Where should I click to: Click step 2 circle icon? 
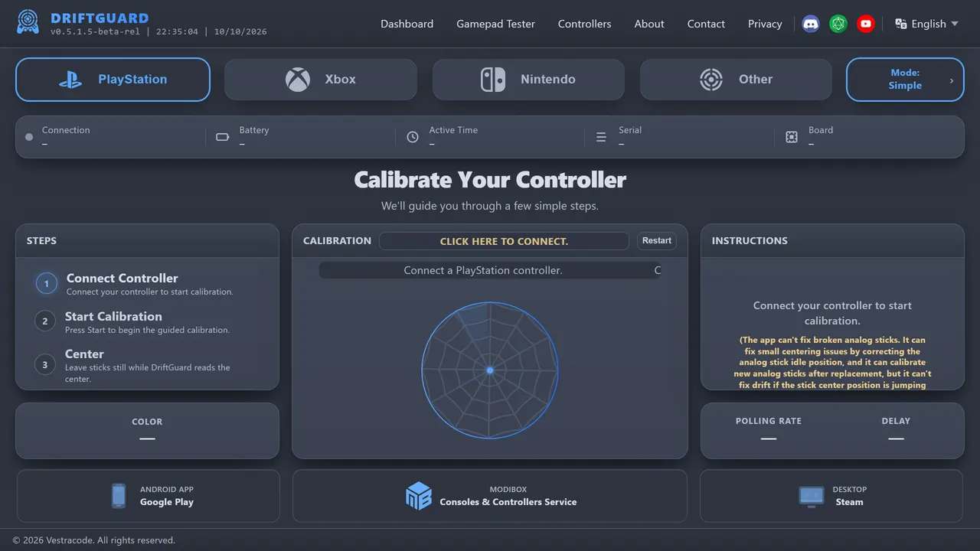[x=45, y=321]
